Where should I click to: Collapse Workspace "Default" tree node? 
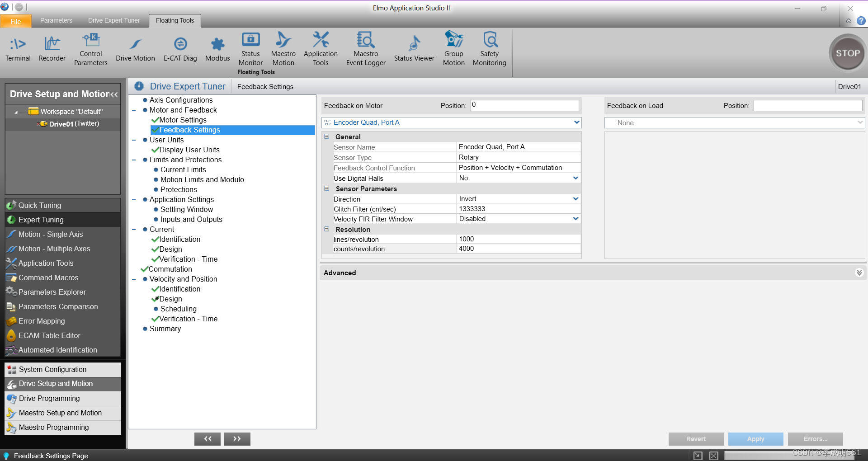coord(16,112)
